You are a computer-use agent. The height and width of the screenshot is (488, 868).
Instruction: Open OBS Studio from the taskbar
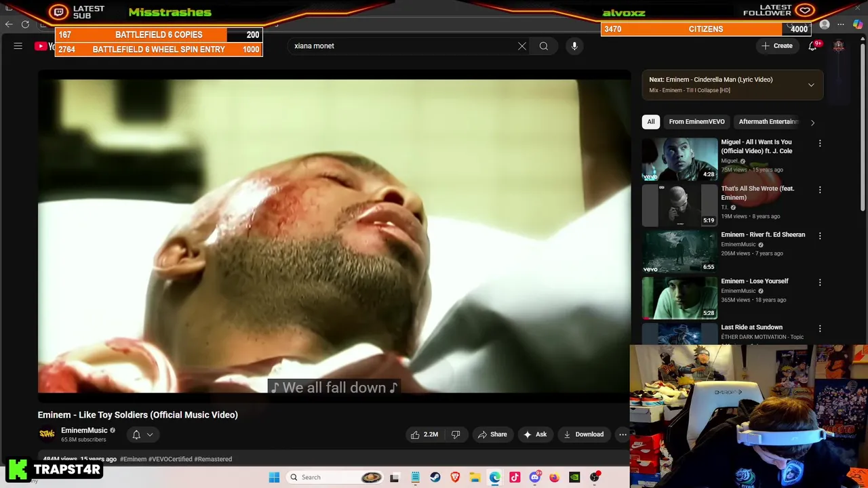[x=595, y=477]
